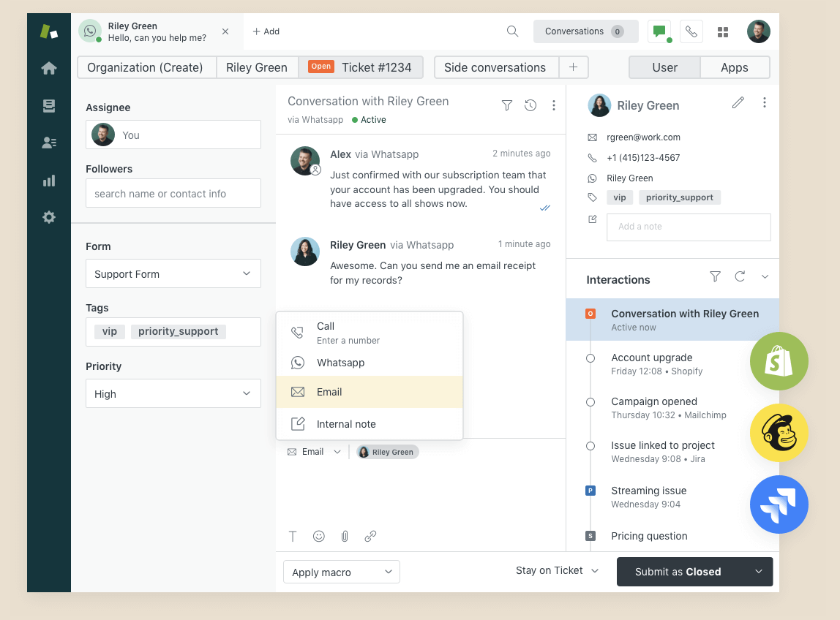Click the search magnifying glass
840x620 pixels.
[x=512, y=31]
